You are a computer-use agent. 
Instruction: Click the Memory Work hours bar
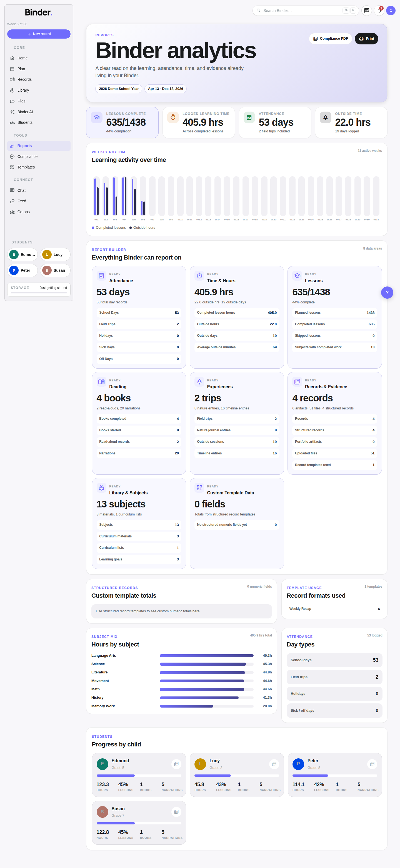207,706
